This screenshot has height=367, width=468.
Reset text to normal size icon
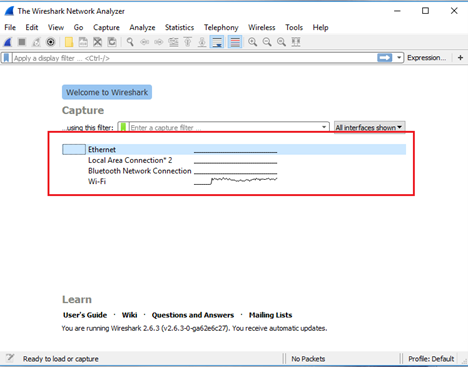281,42
